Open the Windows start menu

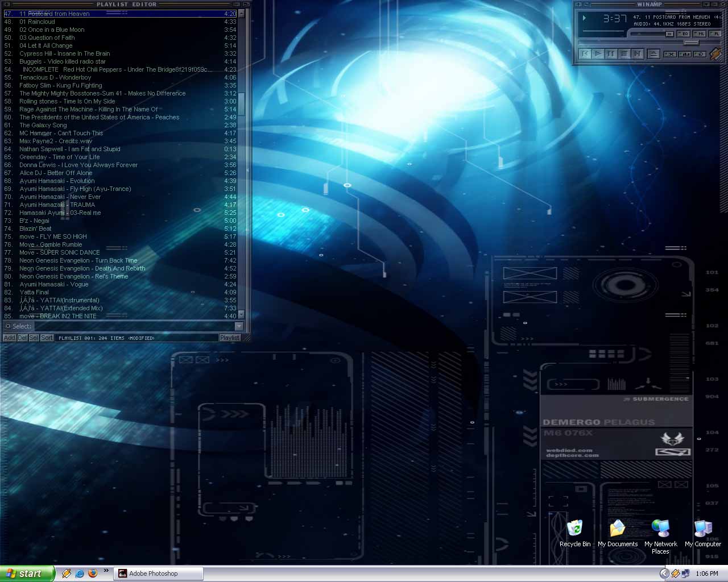tap(27, 573)
